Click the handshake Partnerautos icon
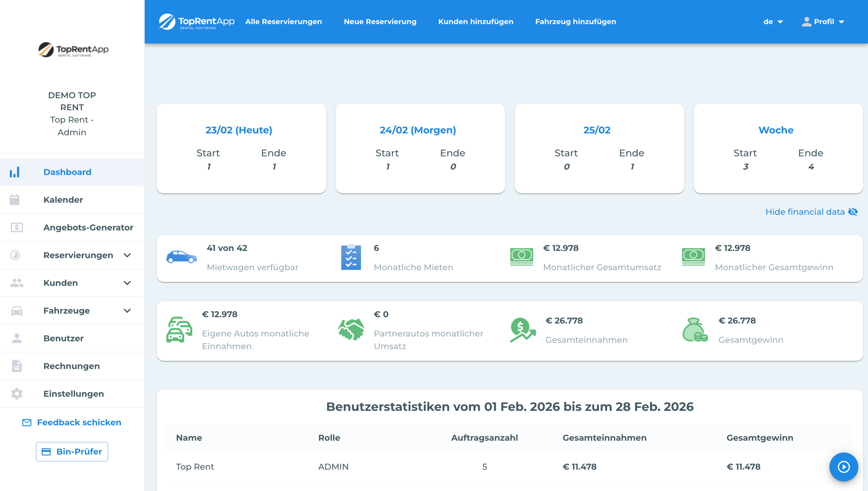Viewport: 868px width, 491px height. pyautogui.click(x=351, y=329)
